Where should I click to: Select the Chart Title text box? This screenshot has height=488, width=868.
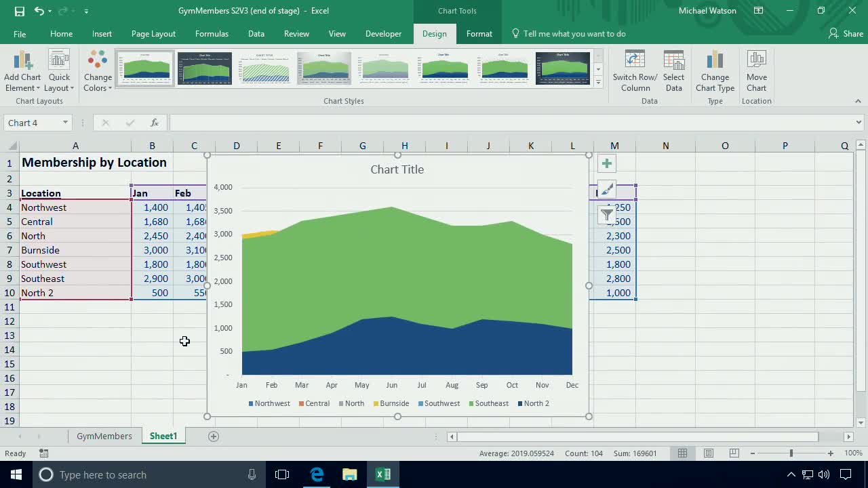[x=397, y=169]
